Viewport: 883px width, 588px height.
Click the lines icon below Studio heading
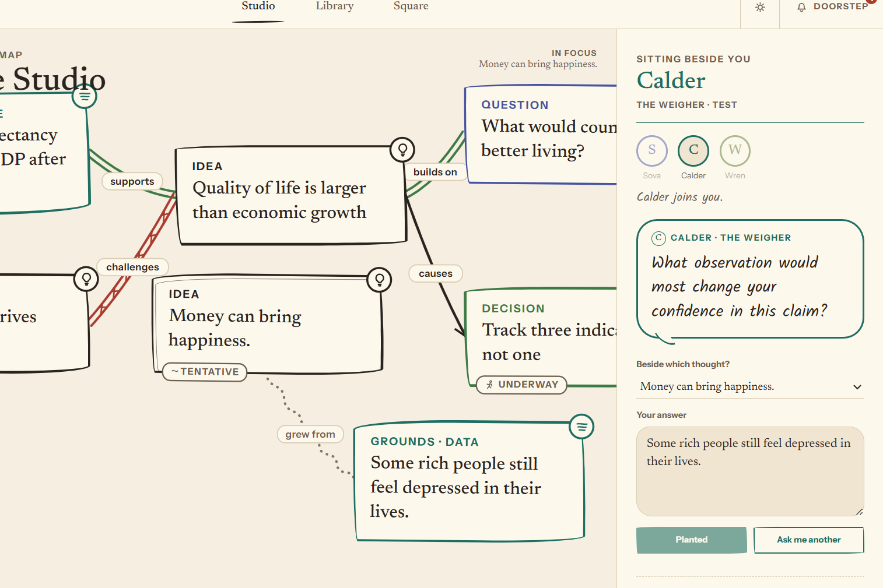(85, 96)
